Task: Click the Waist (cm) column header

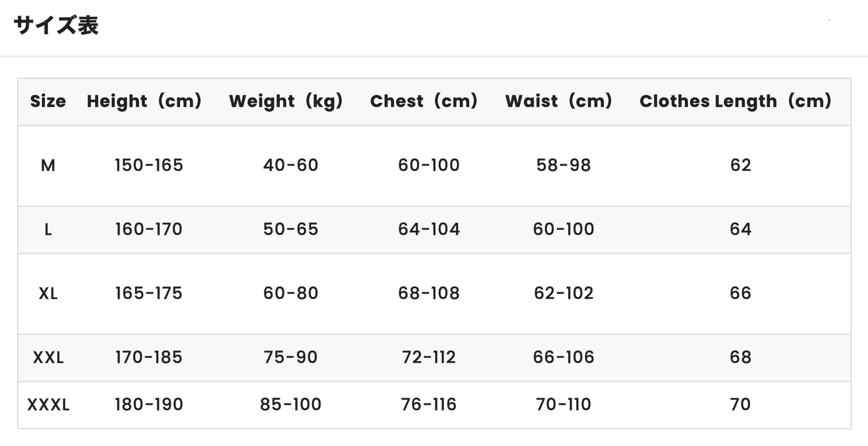Action: click(x=559, y=101)
